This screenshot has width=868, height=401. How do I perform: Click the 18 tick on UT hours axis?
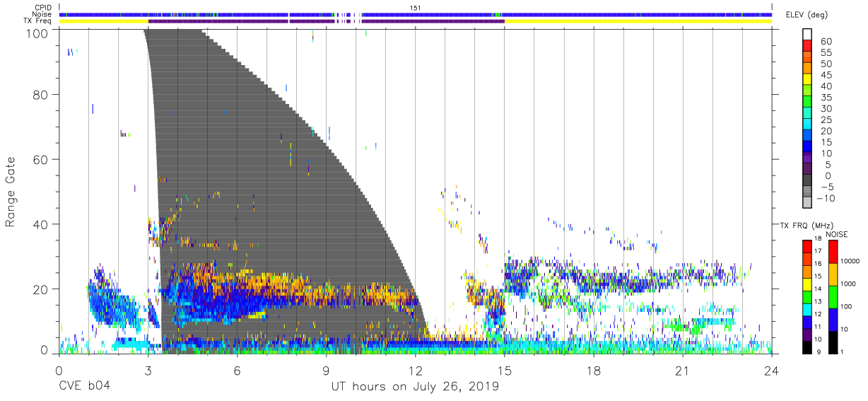click(594, 369)
